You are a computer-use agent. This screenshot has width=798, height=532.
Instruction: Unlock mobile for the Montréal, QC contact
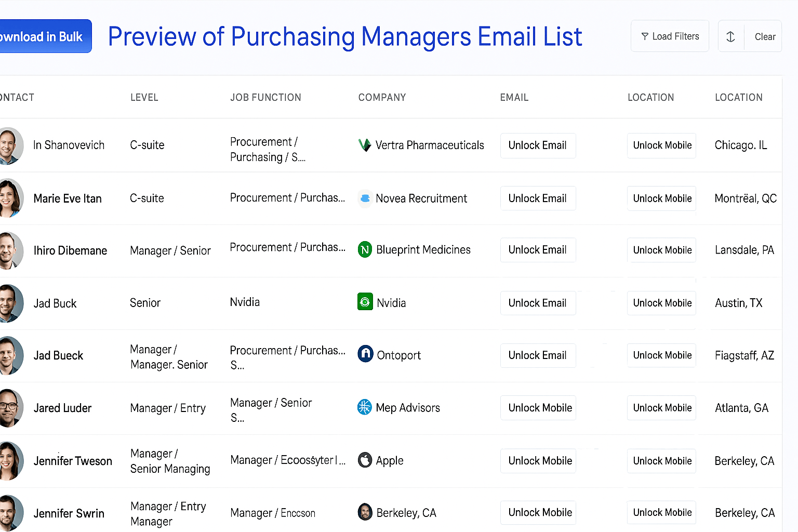[661, 198]
